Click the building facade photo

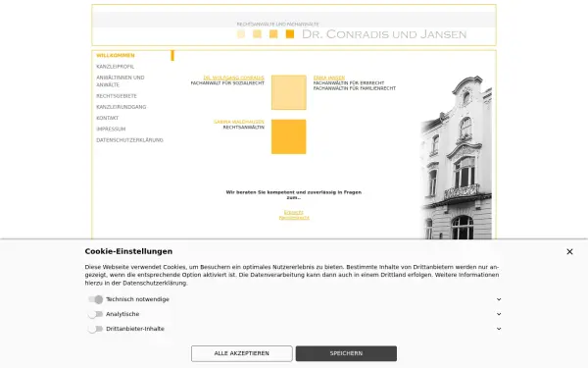tap(456, 157)
